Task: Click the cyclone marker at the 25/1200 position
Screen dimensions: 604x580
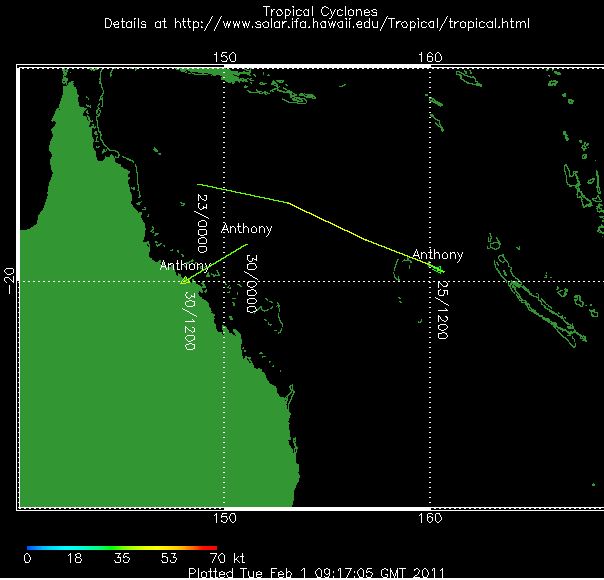Action: click(438, 268)
